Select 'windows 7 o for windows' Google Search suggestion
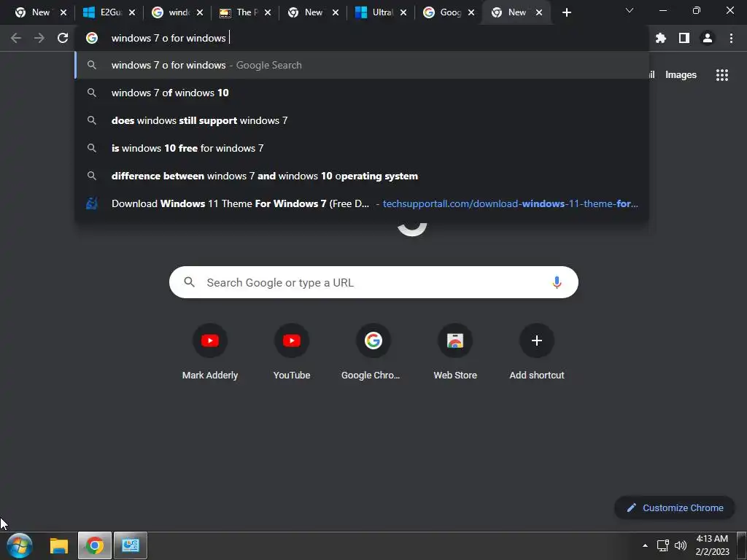The width and height of the screenshot is (747, 560). click(362, 65)
